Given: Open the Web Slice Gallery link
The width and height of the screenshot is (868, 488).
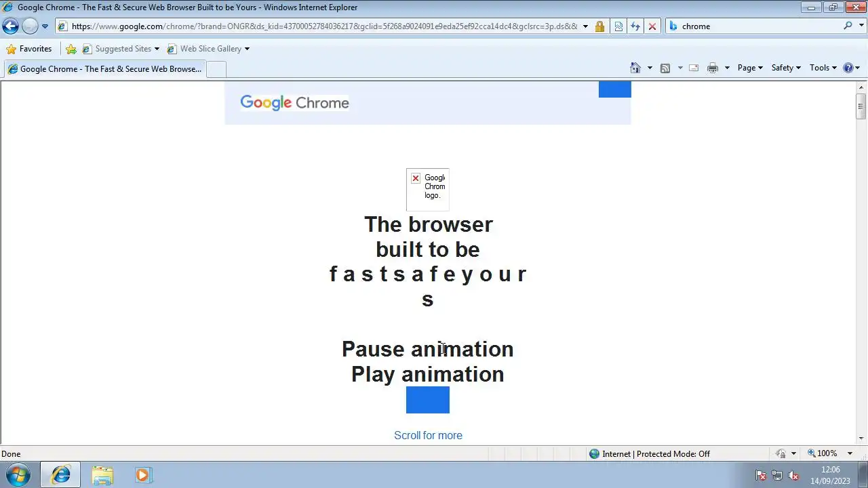Looking at the screenshot, I should [x=204, y=49].
